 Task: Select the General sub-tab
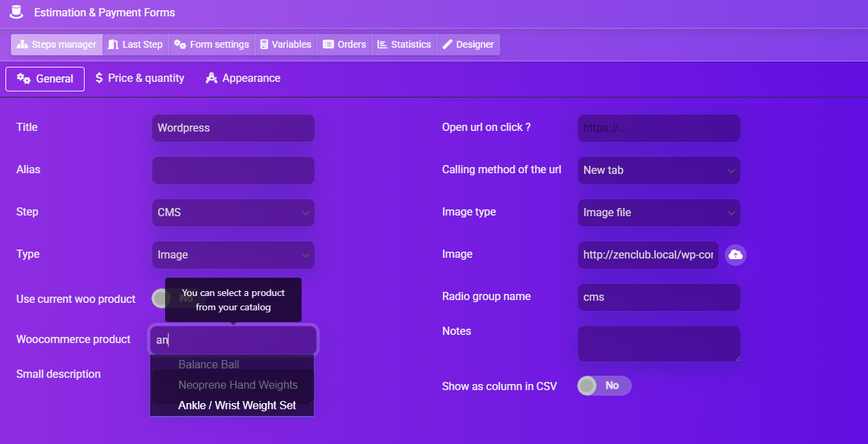[45, 78]
